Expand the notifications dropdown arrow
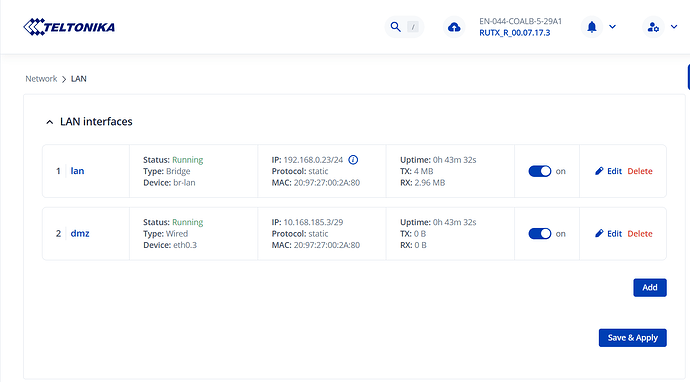The image size is (690, 382). pyautogui.click(x=612, y=27)
